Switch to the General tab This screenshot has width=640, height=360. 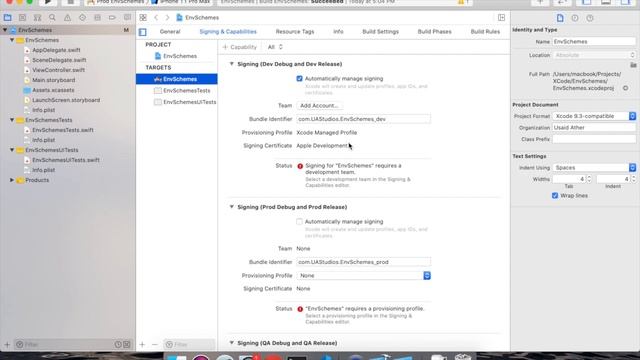[170, 31]
